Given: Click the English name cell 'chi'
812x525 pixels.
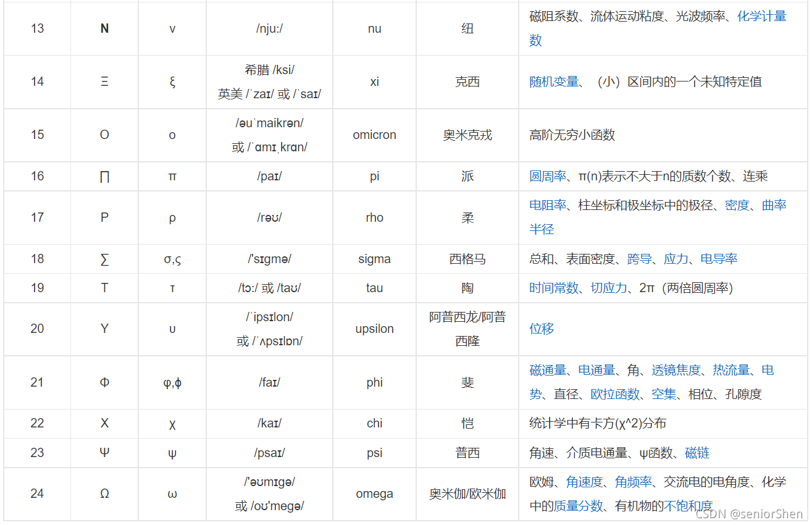Looking at the screenshot, I should pyautogui.click(x=374, y=423).
